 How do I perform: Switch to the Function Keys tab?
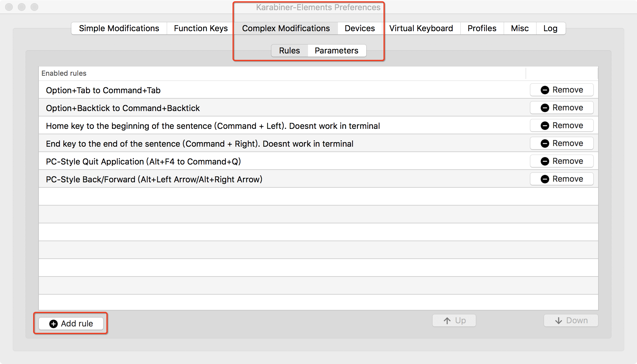coord(201,28)
